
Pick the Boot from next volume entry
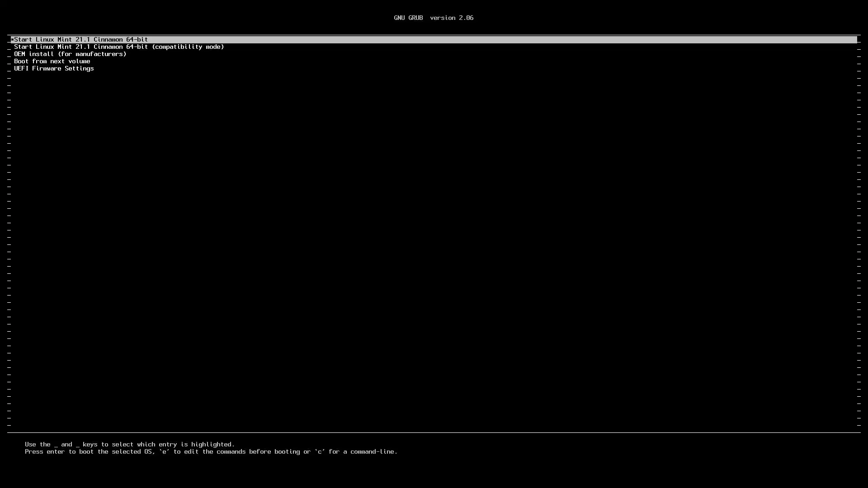click(52, 61)
